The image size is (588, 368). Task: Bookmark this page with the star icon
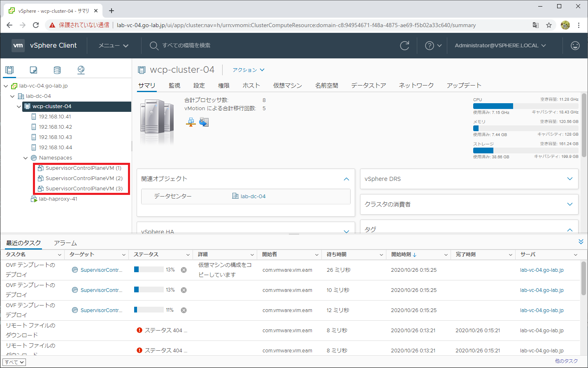pyautogui.click(x=549, y=25)
